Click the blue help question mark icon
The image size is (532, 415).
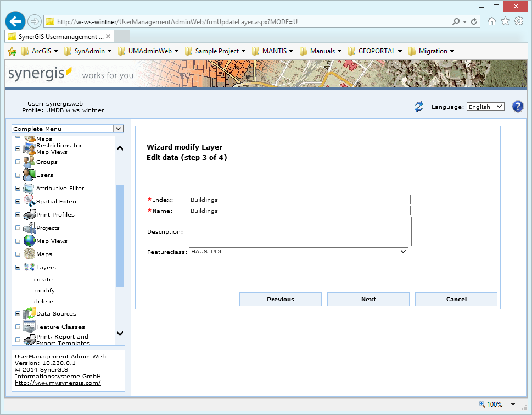click(x=517, y=107)
